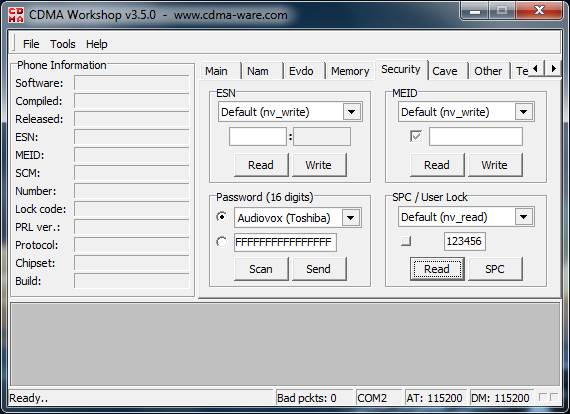Click the Build field
The height and width of the screenshot is (414, 570).
click(132, 281)
